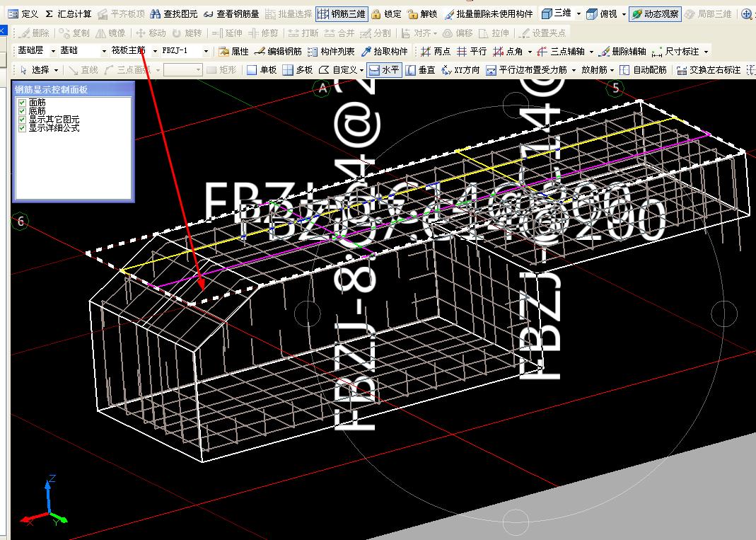Click the 查找图元 binoculars icon

[x=156, y=14]
